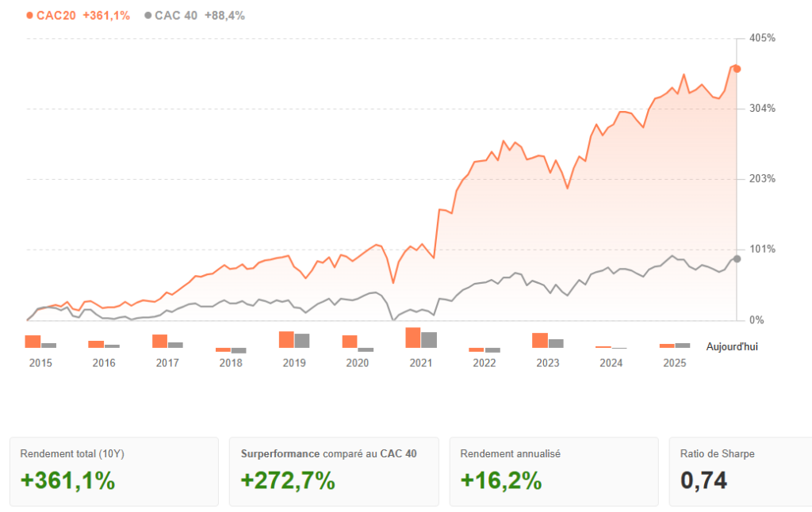
Task: Click the 2020 orange yearly bar
Action: coord(350,342)
